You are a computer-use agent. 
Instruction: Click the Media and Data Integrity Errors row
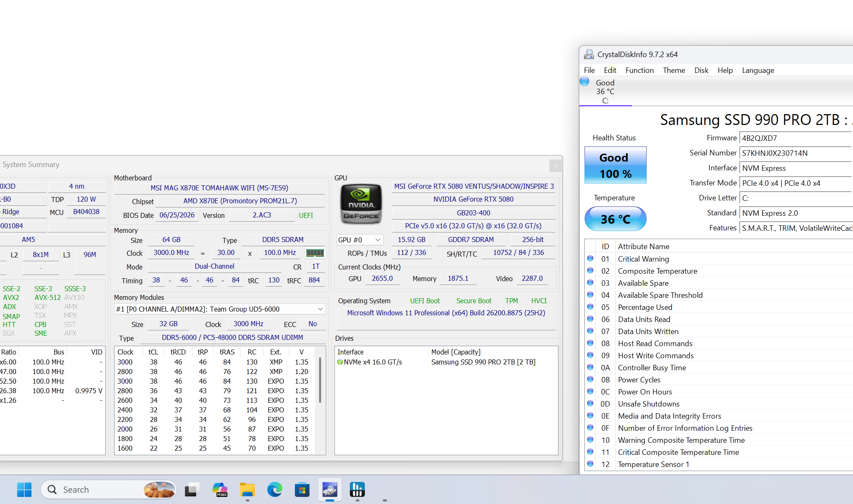pyautogui.click(x=719, y=416)
